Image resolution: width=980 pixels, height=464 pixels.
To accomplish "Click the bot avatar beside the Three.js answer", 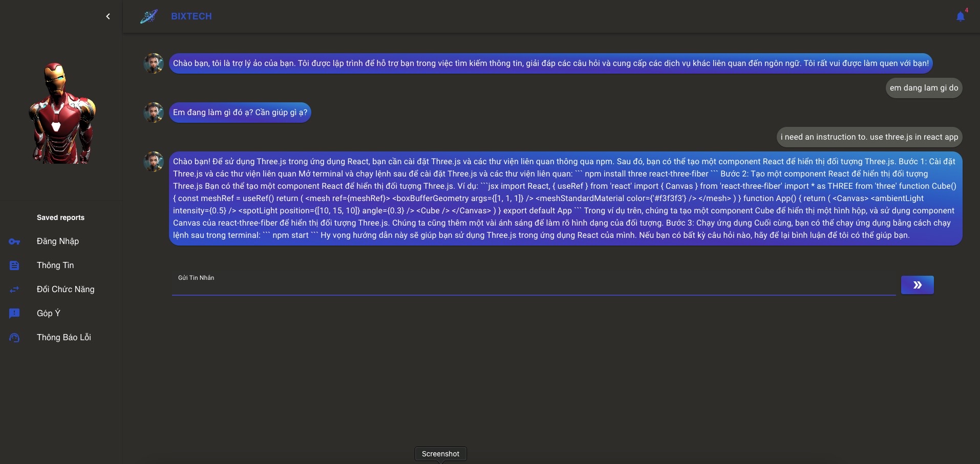I will 154,162.
